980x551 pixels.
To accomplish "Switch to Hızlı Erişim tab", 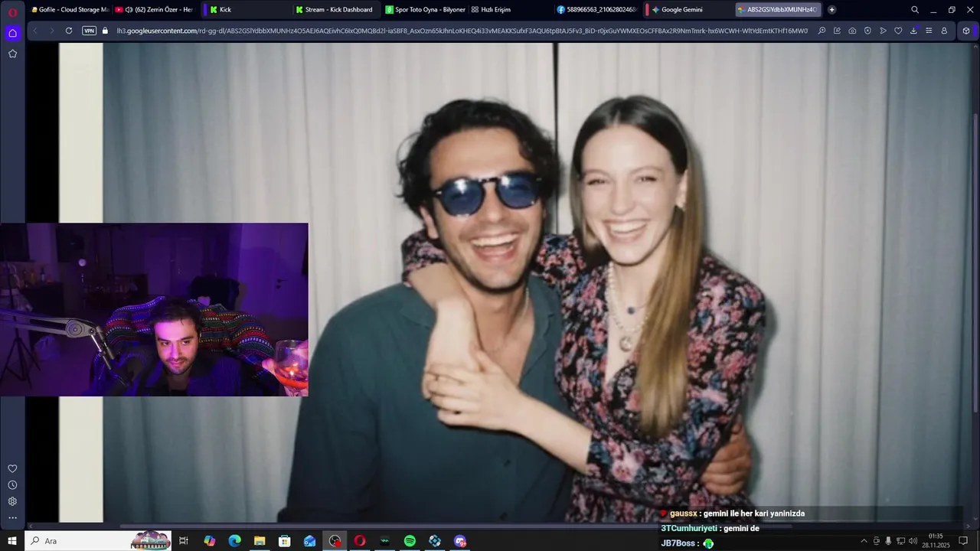I will point(509,10).
